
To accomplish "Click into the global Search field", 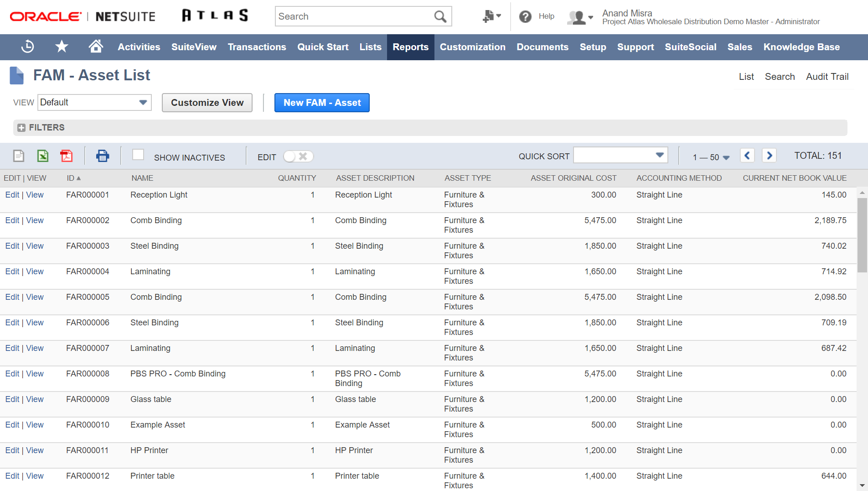I will click(353, 17).
